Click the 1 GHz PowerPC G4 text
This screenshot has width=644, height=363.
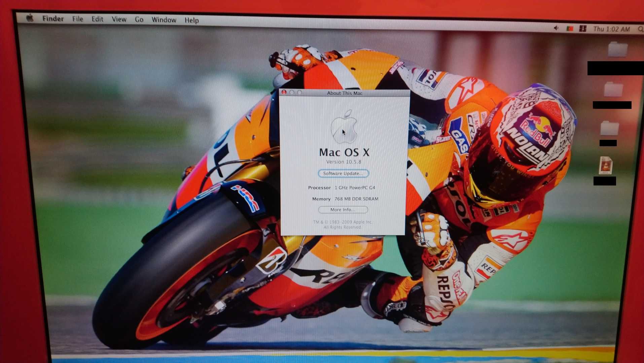(355, 188)
